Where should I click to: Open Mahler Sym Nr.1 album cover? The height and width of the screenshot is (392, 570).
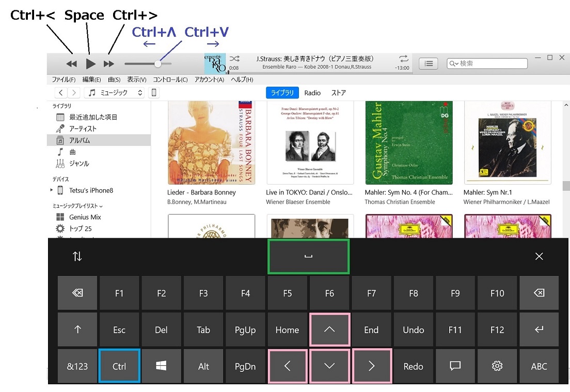[x=508, y=143]
